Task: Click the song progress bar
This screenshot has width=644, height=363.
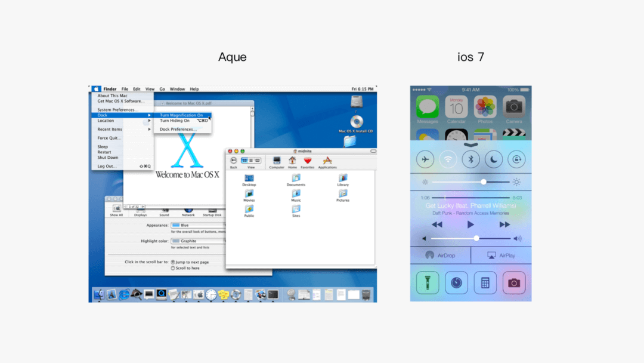Action: click(470, 198)
